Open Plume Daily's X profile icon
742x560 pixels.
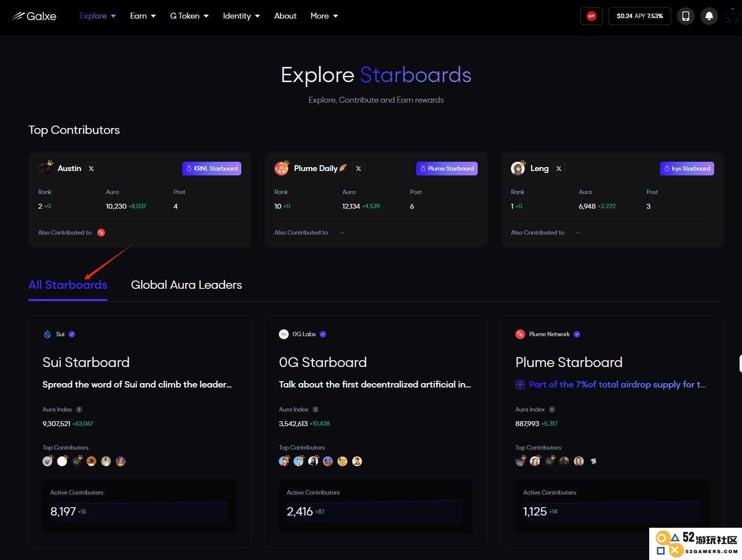click(x=359, y=169)
